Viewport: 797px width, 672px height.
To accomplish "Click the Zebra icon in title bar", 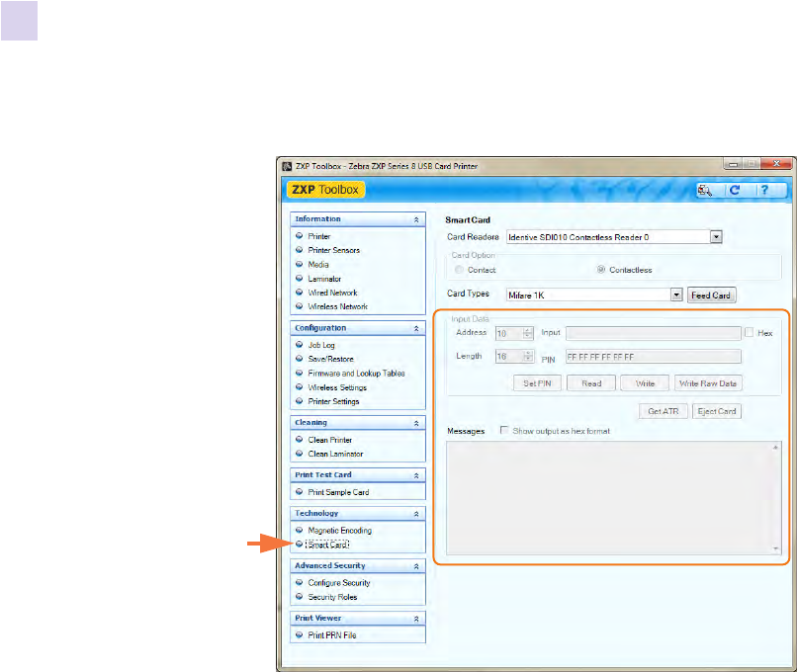I will pyautogui.click(x=287, y=166).
